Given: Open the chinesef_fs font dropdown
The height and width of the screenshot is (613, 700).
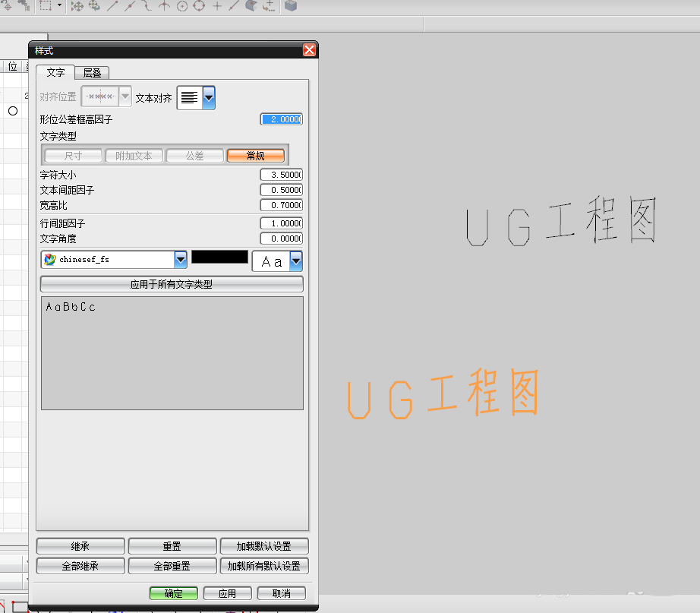Looking at the screenshot, I should tap(181, 259).
